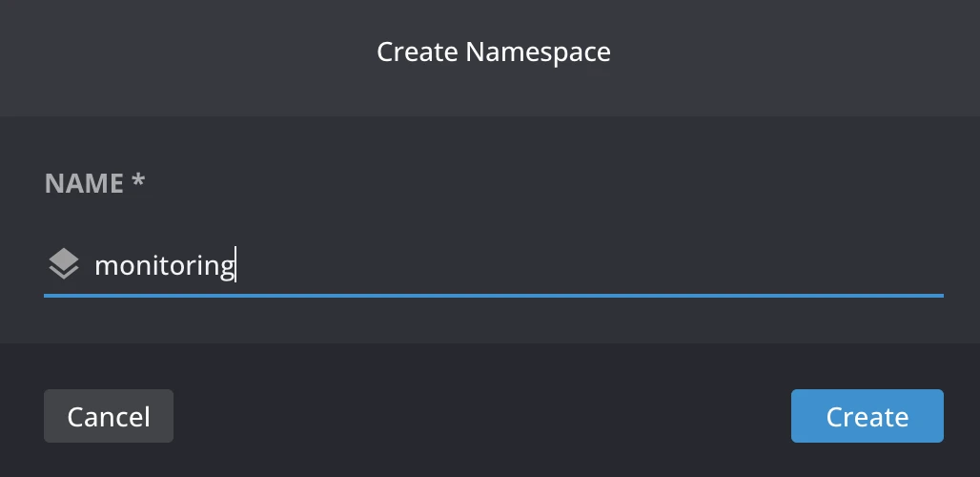Confirm namespace creation with Create

867,416
